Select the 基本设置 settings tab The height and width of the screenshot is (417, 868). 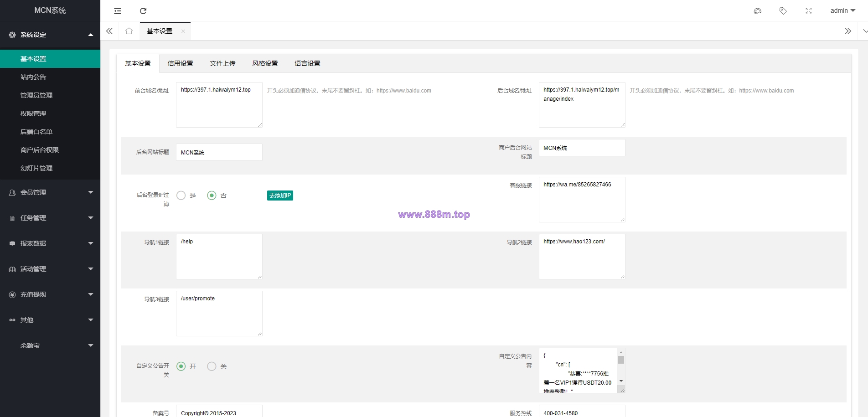[138, 63]
